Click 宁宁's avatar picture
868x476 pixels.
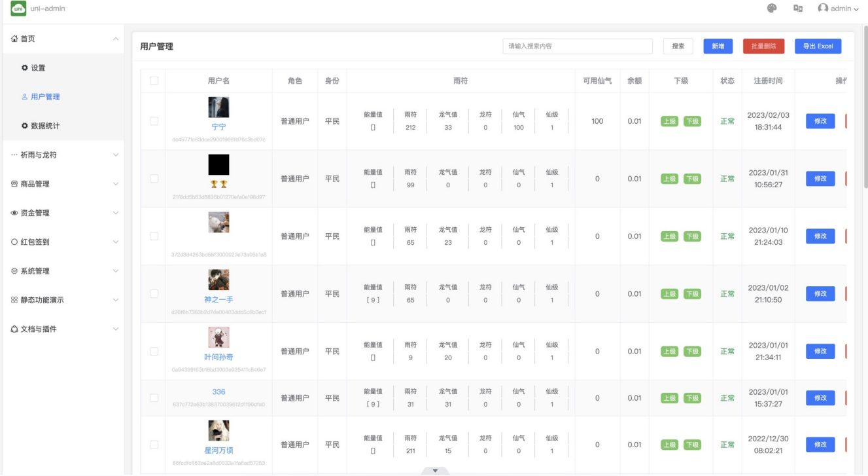(x=218, y=107)
